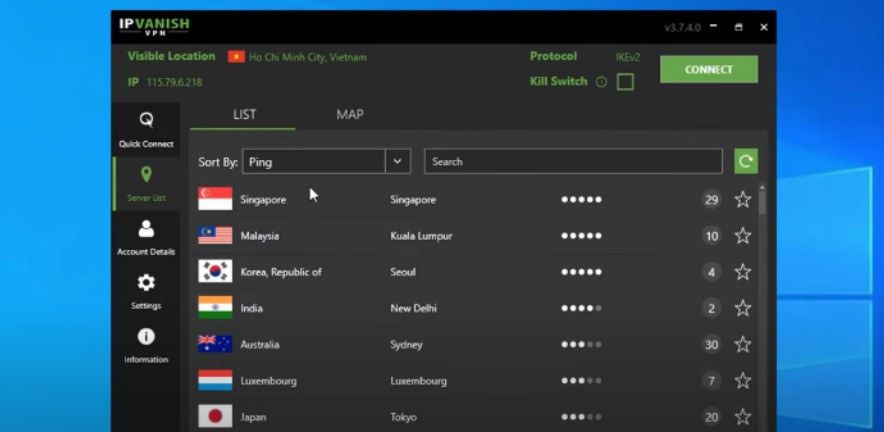Click the India ping strength dots

(x=581, y=308)
